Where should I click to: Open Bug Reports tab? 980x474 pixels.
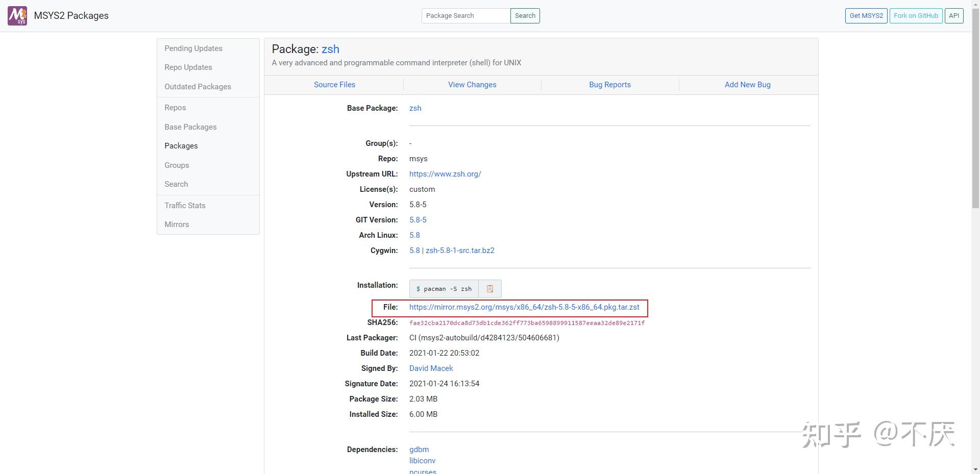[610, 85]
